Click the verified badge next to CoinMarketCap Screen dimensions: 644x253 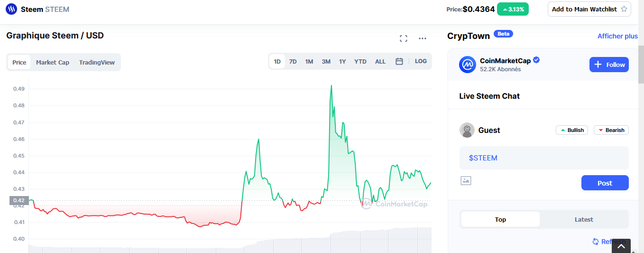pyautogui.click(x=536, y=60)
